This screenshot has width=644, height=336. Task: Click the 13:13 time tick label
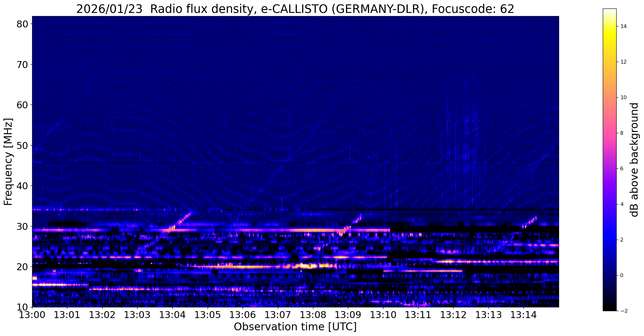click(488, 315)
